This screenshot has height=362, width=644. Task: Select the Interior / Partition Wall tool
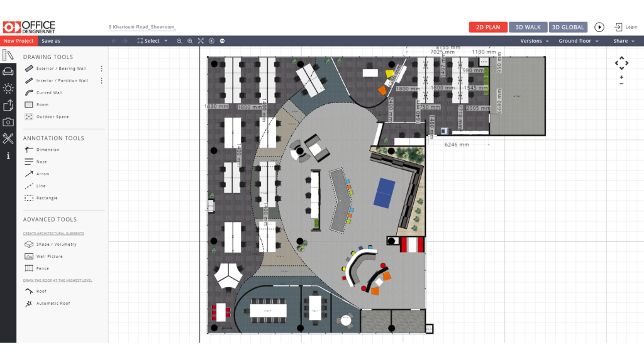56,80
